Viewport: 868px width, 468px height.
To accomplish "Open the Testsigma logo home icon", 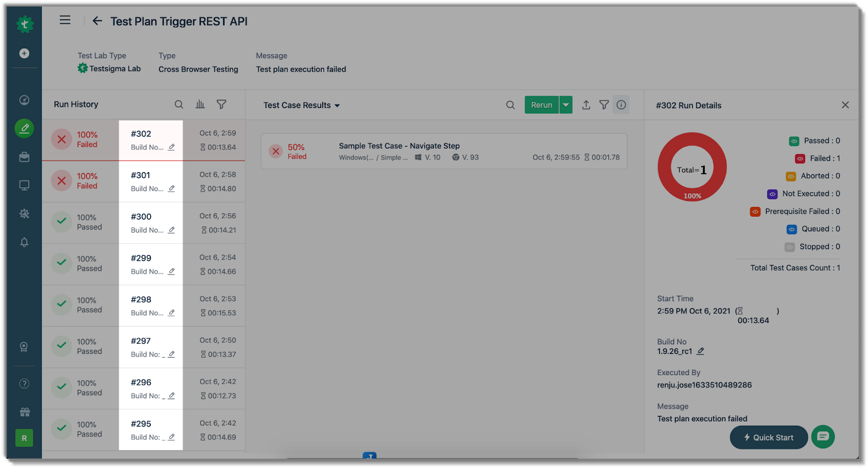I will [x=24, y=24].
